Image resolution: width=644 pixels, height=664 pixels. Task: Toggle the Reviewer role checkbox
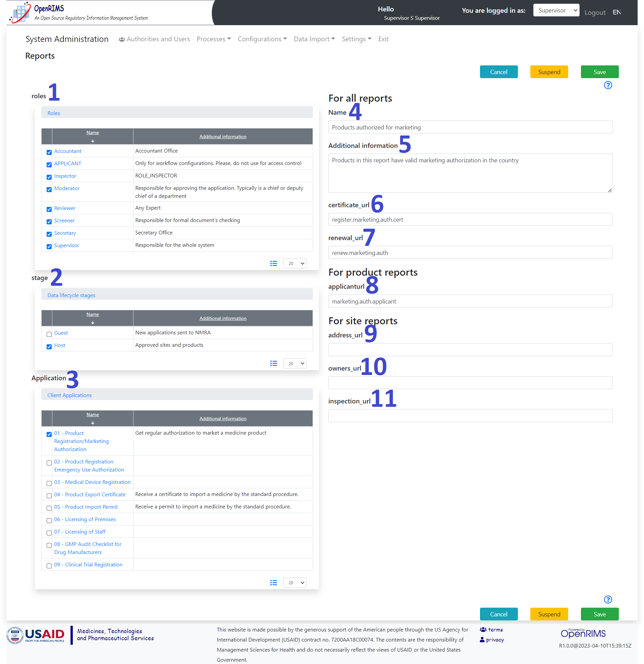tap(49, 209)
